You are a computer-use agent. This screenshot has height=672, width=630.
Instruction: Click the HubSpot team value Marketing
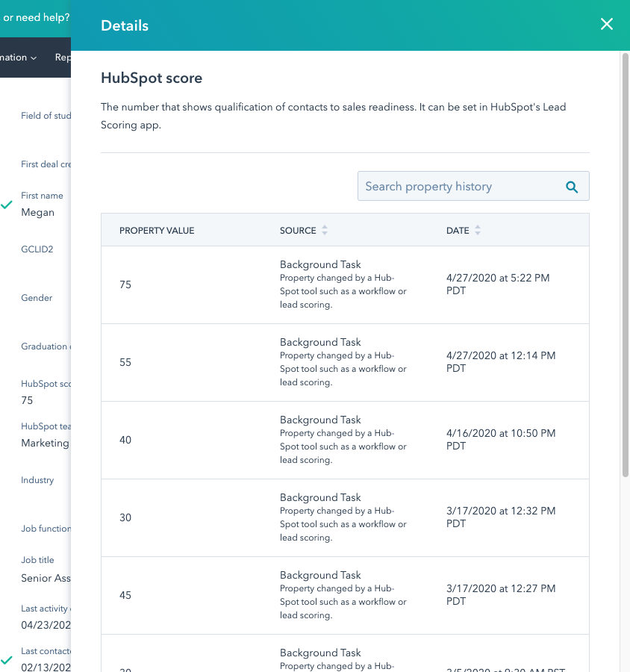click(45, 443)
